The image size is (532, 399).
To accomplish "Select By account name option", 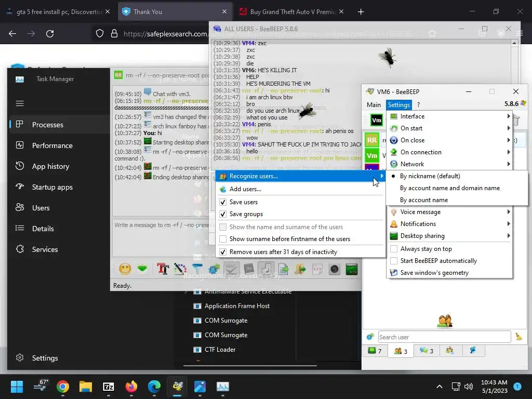I will click(457, 200).
